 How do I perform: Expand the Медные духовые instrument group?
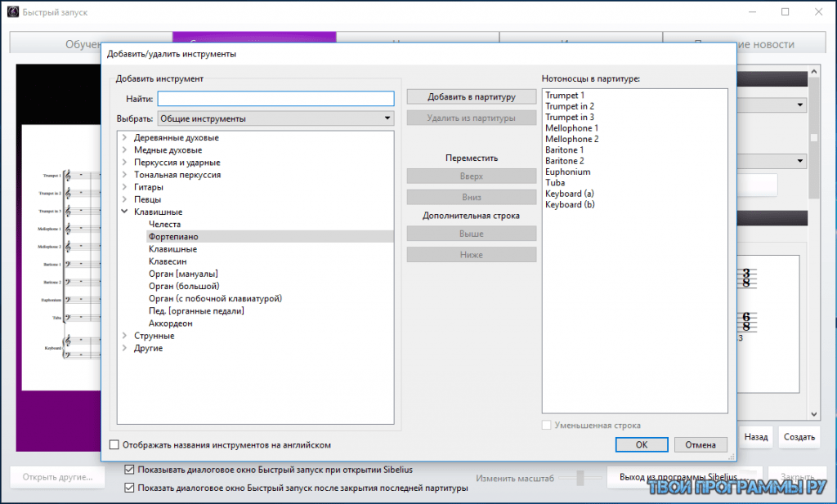pos(124,150)
